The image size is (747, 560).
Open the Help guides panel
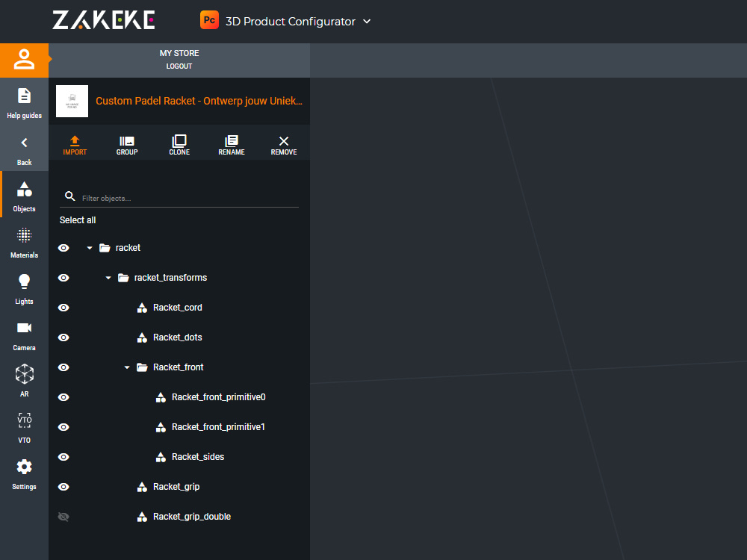24,102
